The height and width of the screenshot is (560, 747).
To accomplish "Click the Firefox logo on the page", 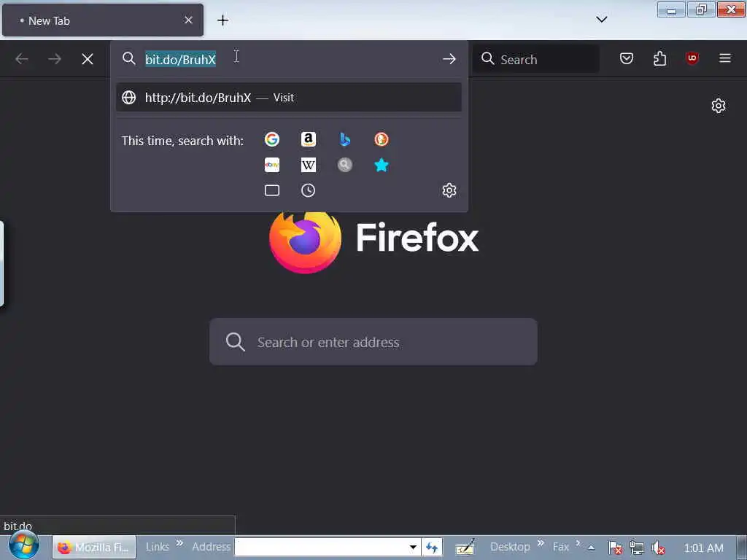I will coord(305,242).
